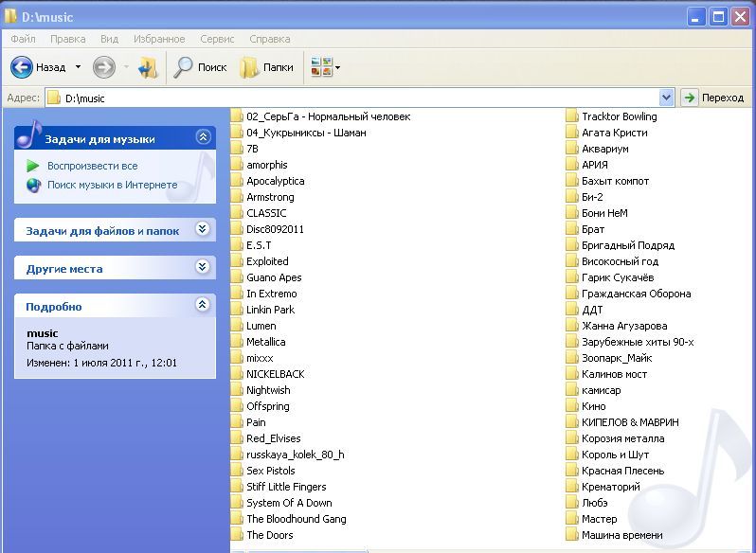This screenshot has height=553, width=756.
Task: Go up one folder level icon
Action: (148, 67)
